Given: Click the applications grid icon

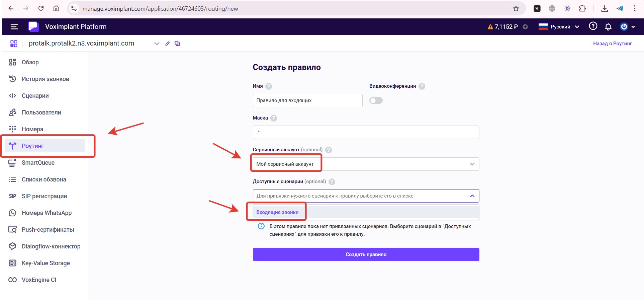Looking at the screenshot, I should [x=14, y=44].
